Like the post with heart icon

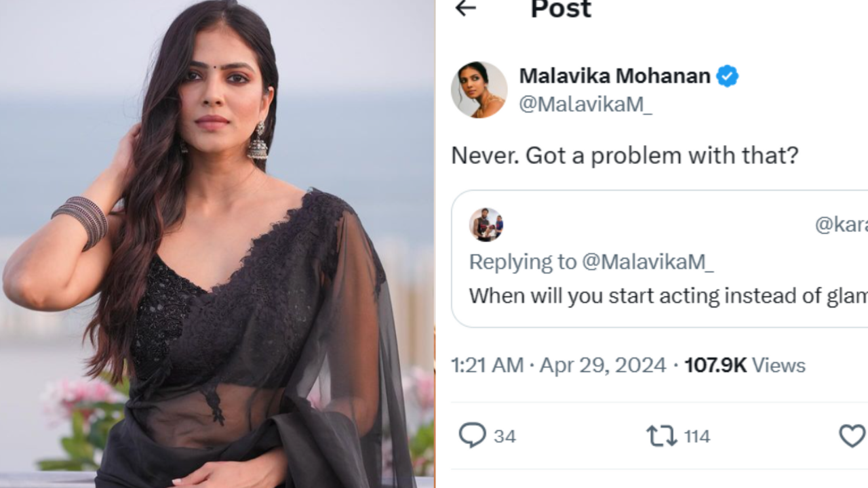(x=852, y=435)
